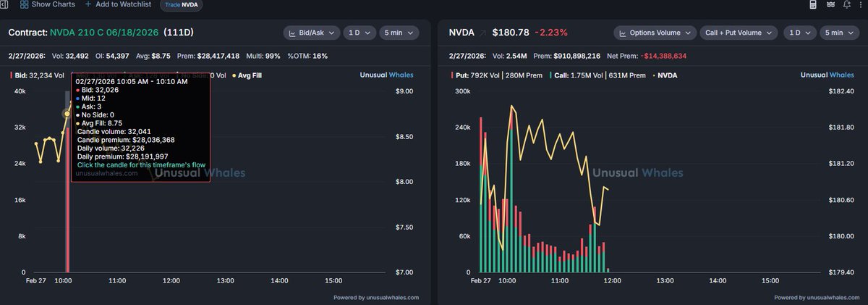Image resolution: width=868 pixels, height=305 pixels.
Task: Click the Trade NVDA button
Action: point(182,4)
